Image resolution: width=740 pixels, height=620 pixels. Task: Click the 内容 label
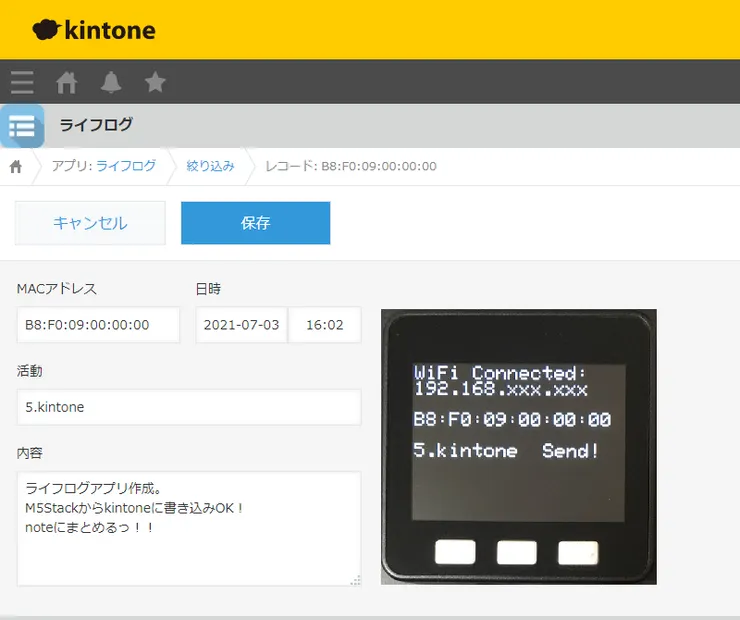click(x=30, y=453)
